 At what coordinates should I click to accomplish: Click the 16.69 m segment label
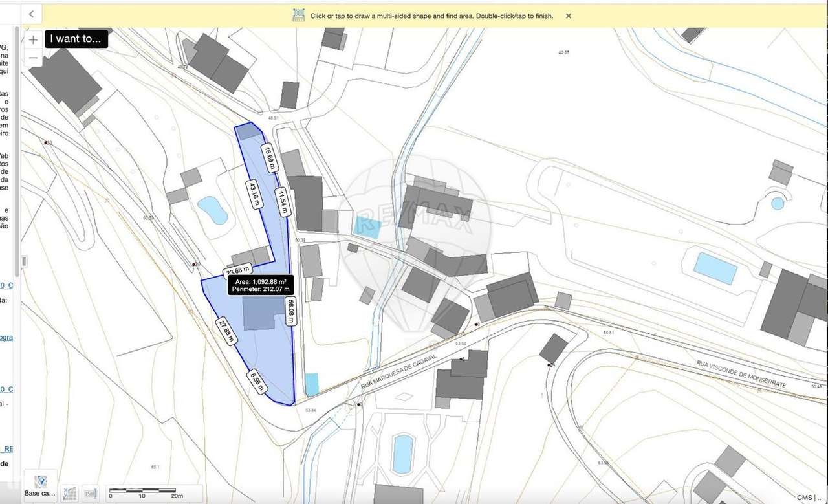(x=268, y=158)
